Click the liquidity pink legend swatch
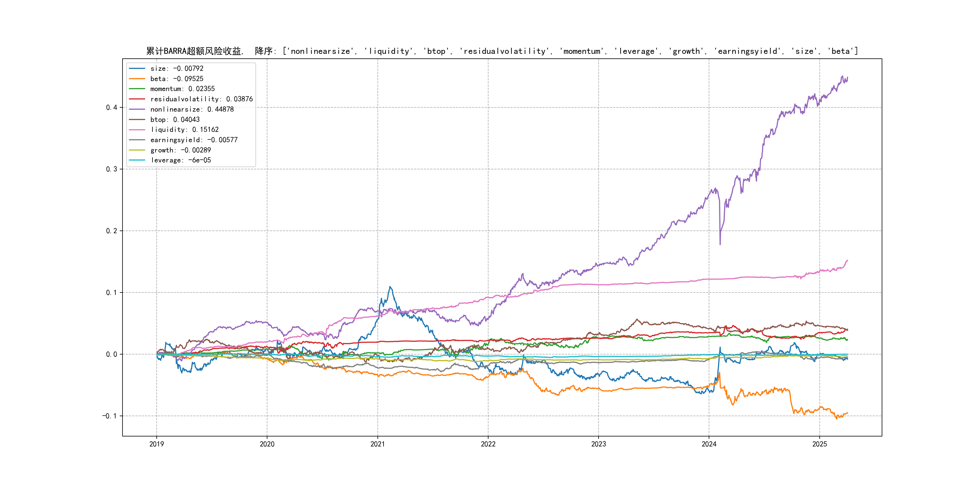Viewport: 980px width, 490px height. pos(137,130)
